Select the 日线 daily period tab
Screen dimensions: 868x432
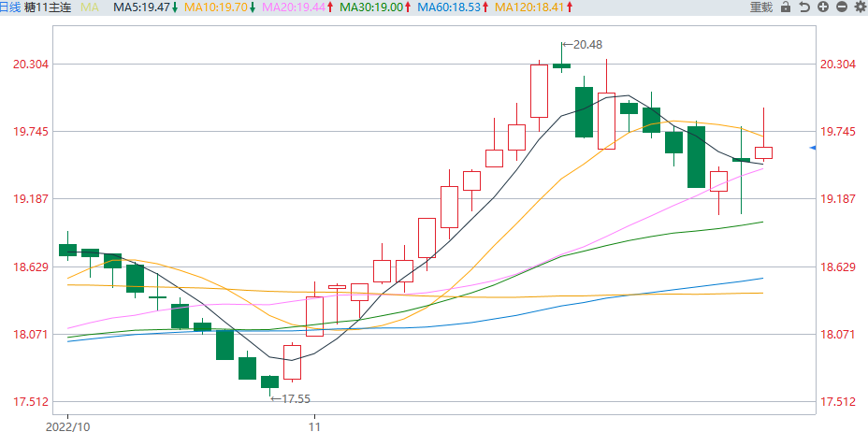[x=11, y=7]
